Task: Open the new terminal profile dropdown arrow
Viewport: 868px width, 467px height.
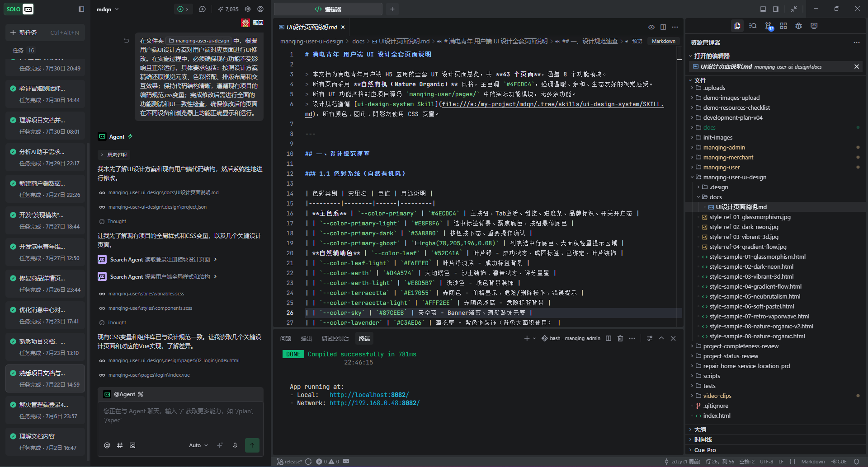Action: [534, 338]
